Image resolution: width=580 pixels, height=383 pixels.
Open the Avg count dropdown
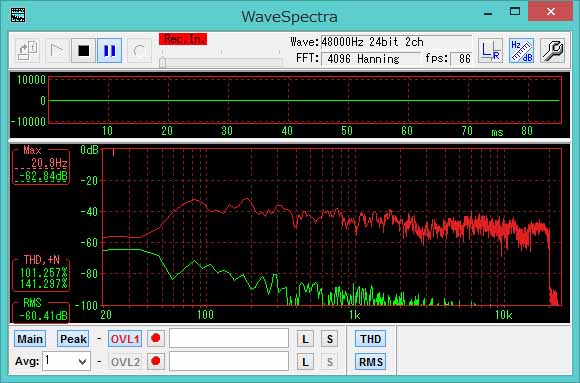[x=67, y=361]
